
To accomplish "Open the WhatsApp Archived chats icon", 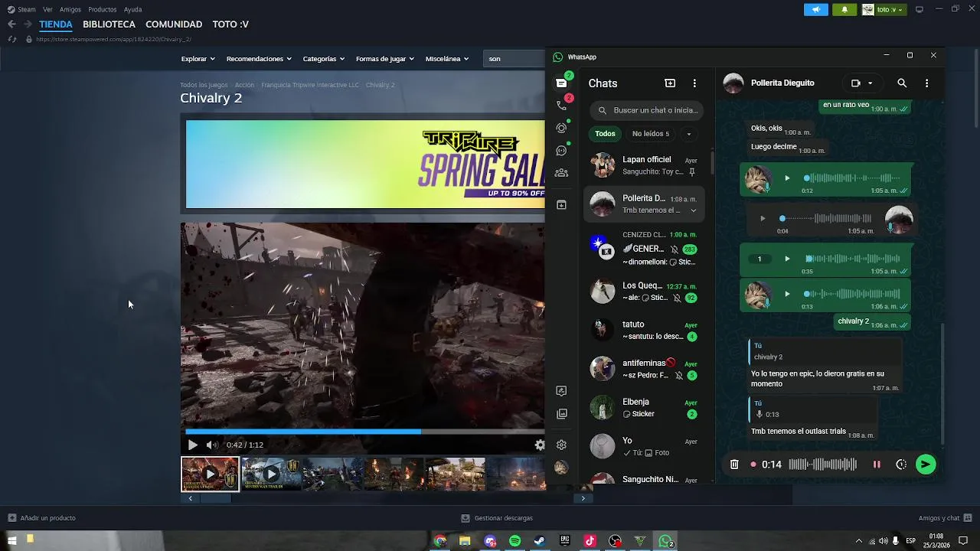I will pos(561,205).
